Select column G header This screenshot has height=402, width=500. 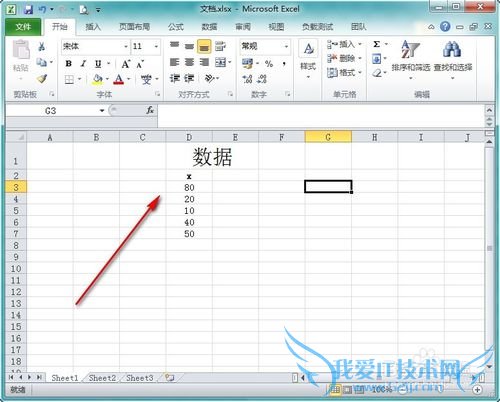(328, 137)
